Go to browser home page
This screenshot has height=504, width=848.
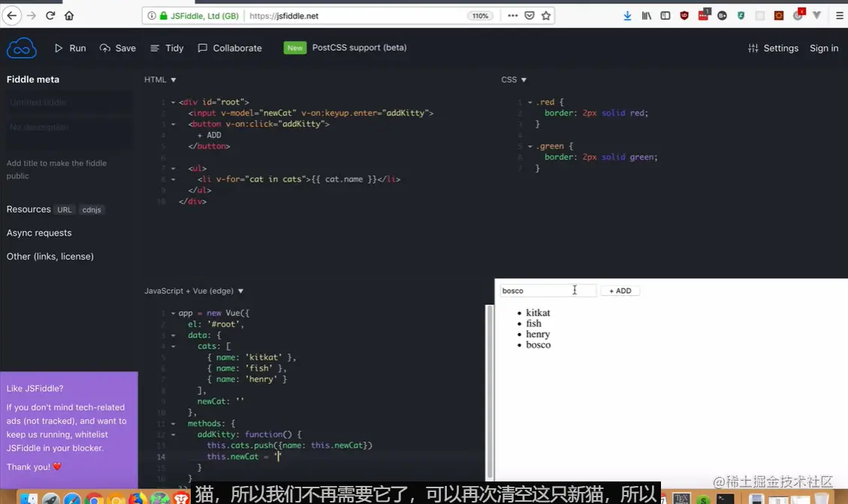click(68, 16)
